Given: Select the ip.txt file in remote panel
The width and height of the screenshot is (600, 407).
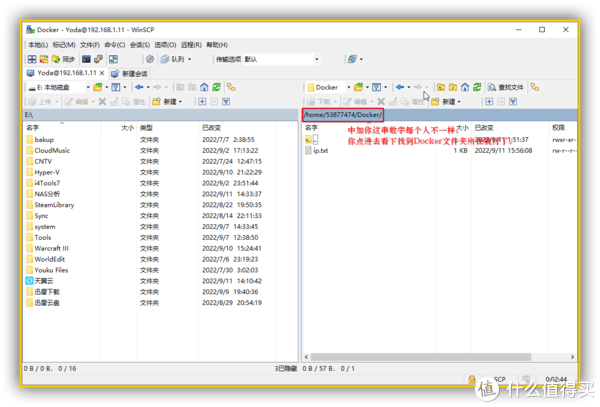Looking at the screenshot, I should [x=317, y=150].
